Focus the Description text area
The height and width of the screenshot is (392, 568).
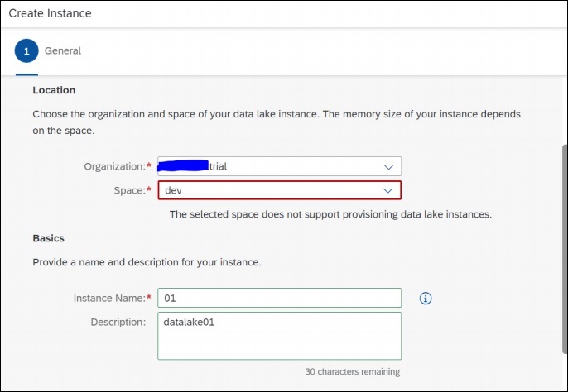point(280,335)
